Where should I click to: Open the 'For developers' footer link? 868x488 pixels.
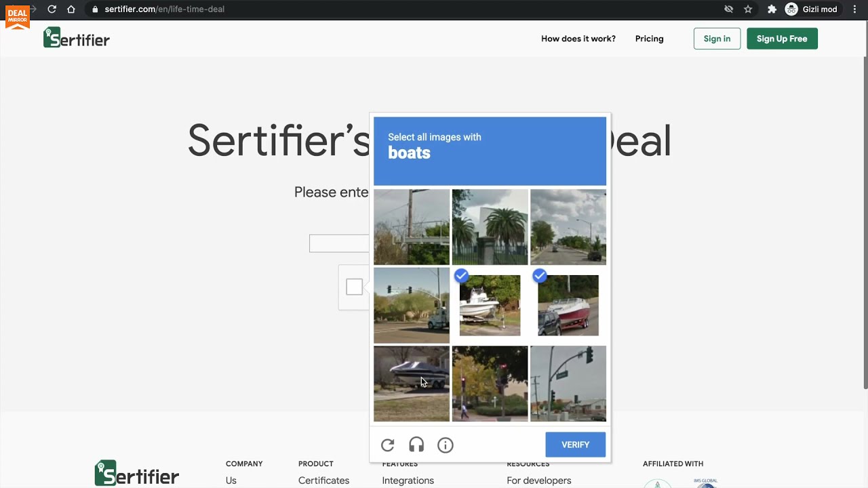tap(539, 481)
